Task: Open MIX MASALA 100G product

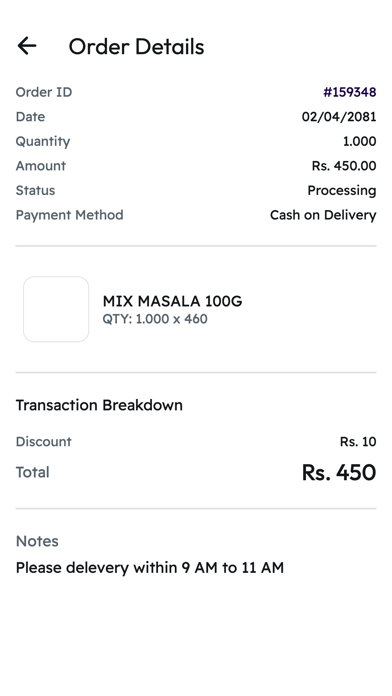Action: click(172, 301)
